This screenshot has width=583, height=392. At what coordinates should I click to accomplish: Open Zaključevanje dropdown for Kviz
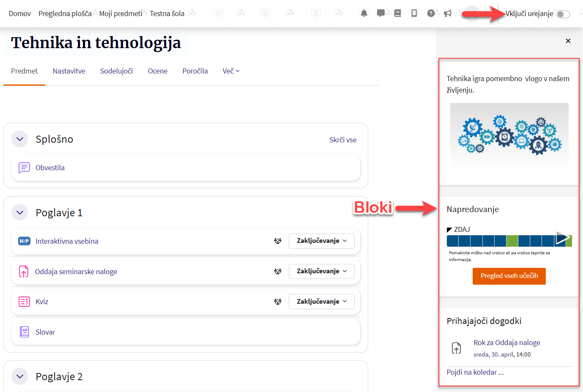[x=321, y=302]
